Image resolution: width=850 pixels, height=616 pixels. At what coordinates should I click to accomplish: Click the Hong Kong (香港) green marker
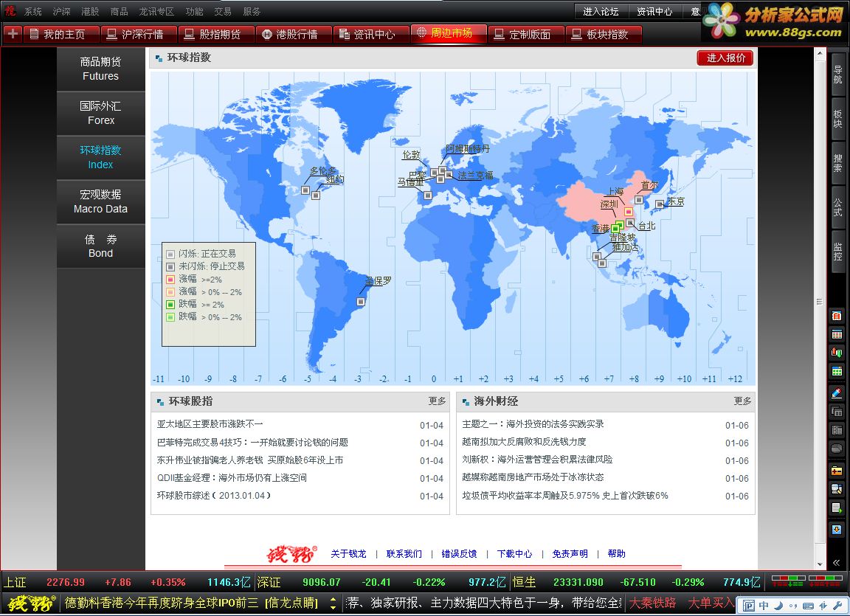[x=615, y=229]
